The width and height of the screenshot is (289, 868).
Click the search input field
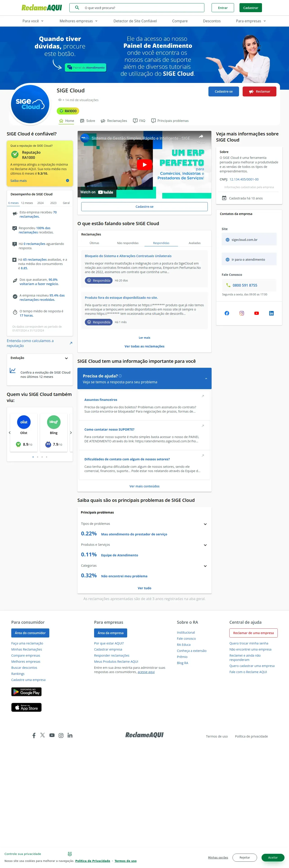(x=137, y=8)
